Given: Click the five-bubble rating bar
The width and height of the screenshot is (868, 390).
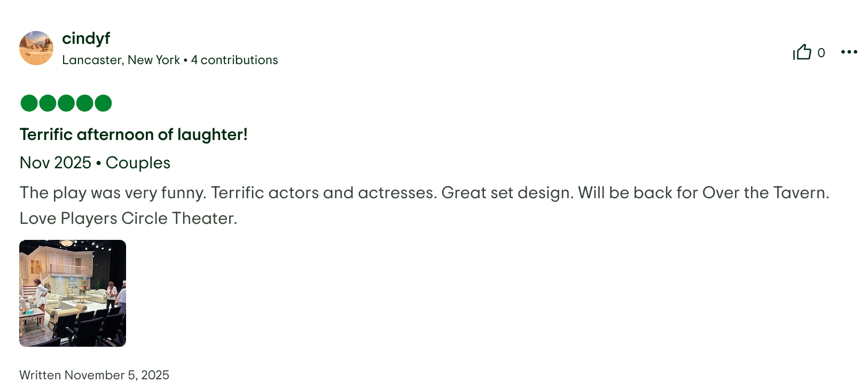Looking at the screenshot, I should click(x=65, y=103).
